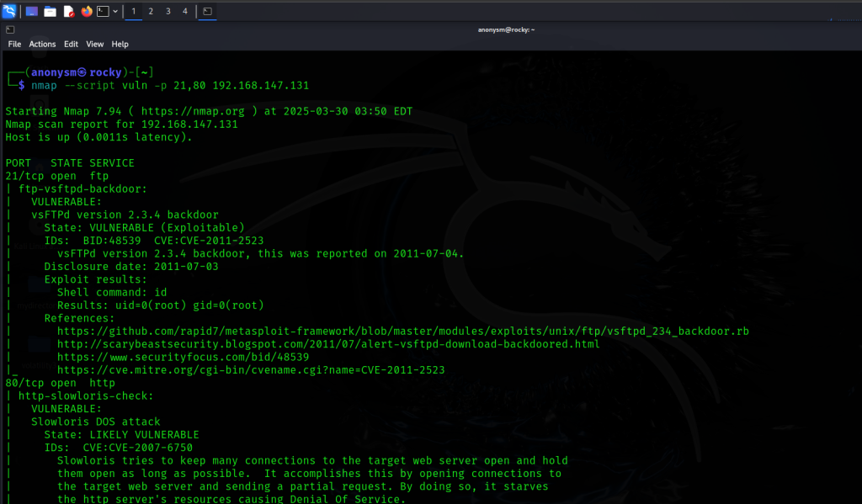862x504 pixels.
Task: Click 'ftp-vsftpd-backdoor:' script name
Action: [x=83, y=188]
